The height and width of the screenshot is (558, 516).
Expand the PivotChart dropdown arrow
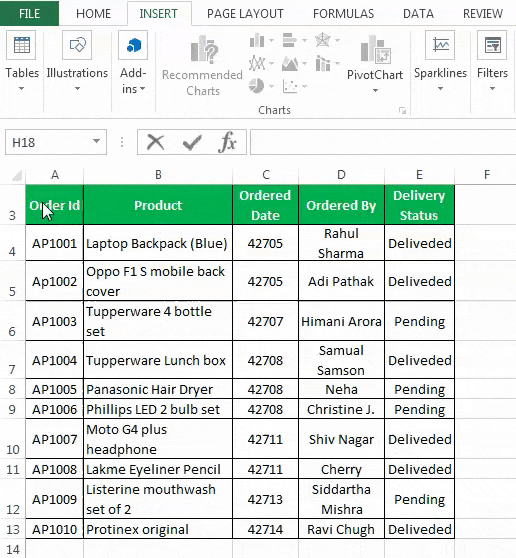point(375,90)
